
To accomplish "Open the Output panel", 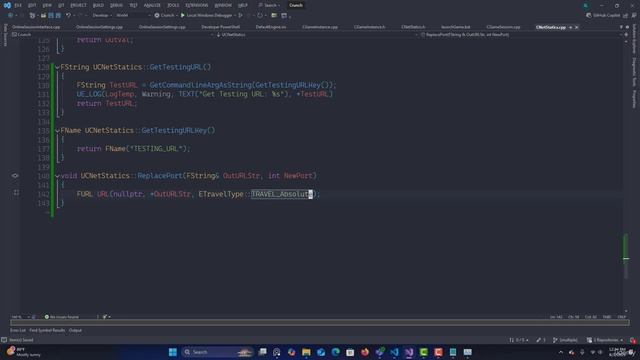I will (x=75, y=330).
